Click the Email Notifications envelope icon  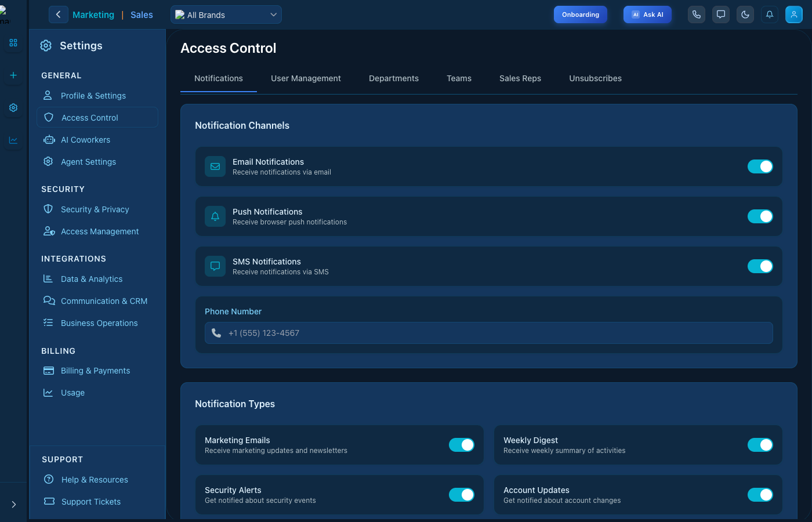[215, 166]
